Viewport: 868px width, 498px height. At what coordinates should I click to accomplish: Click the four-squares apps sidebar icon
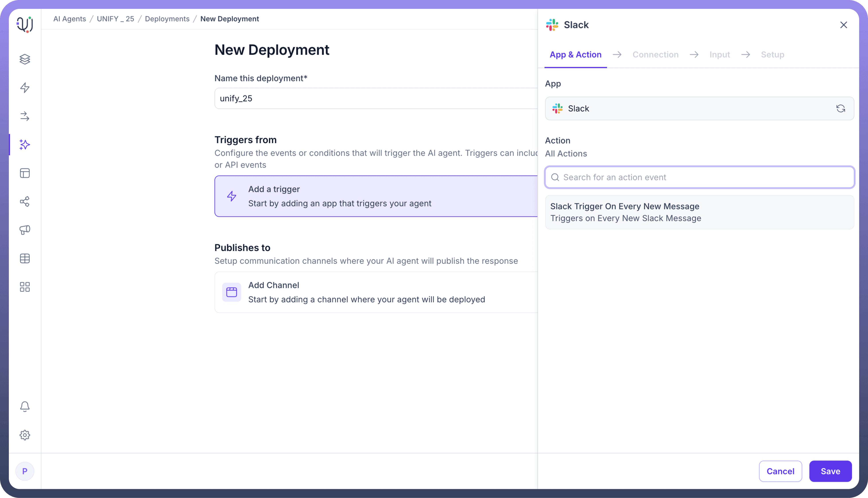coord(25,287)
